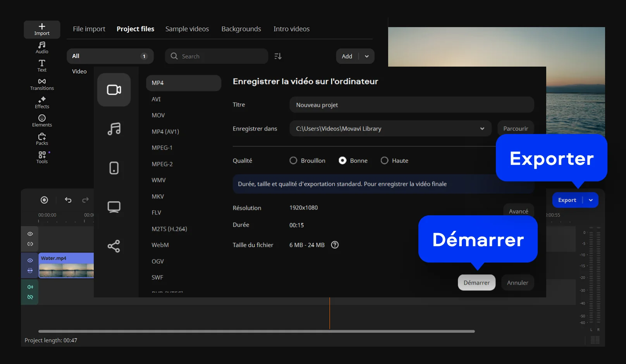Select the audio export category icon
This screenshot has width=626, height=364.
pos(114,129)
